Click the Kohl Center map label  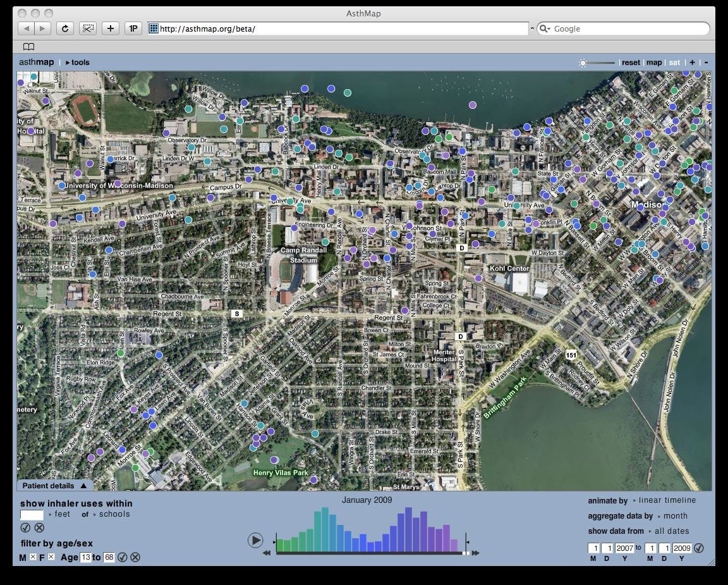coord(509,268)
